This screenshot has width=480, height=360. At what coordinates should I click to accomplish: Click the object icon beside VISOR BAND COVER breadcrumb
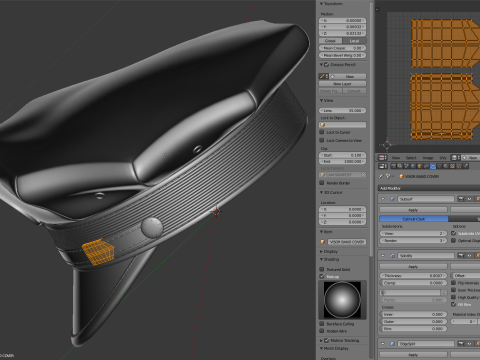click(x=401, y=176)
